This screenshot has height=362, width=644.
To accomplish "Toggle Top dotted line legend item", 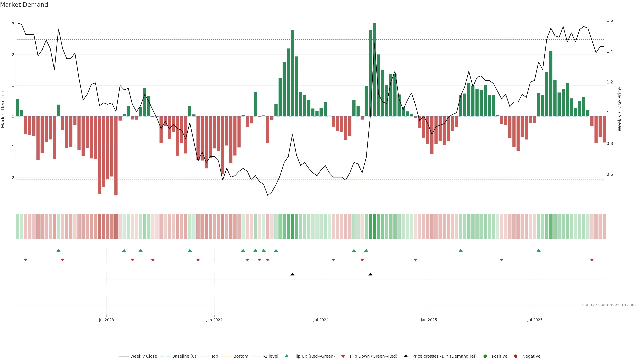I will (214, 356).
